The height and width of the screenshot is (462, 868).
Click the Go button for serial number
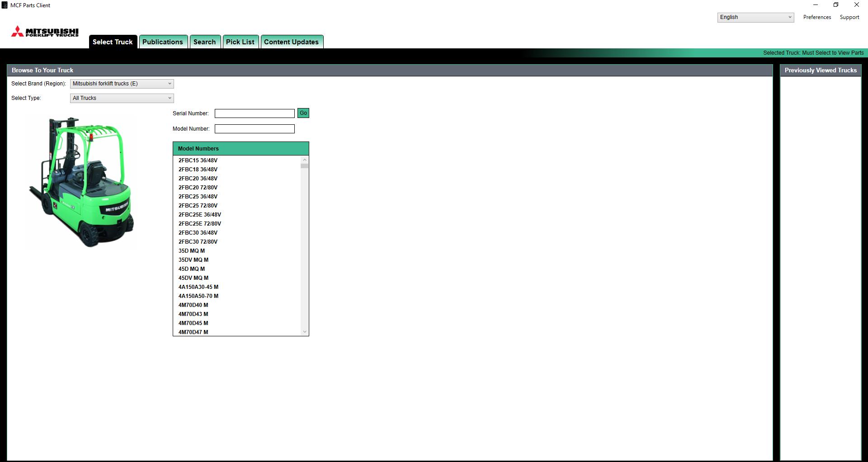pos(303,113)
